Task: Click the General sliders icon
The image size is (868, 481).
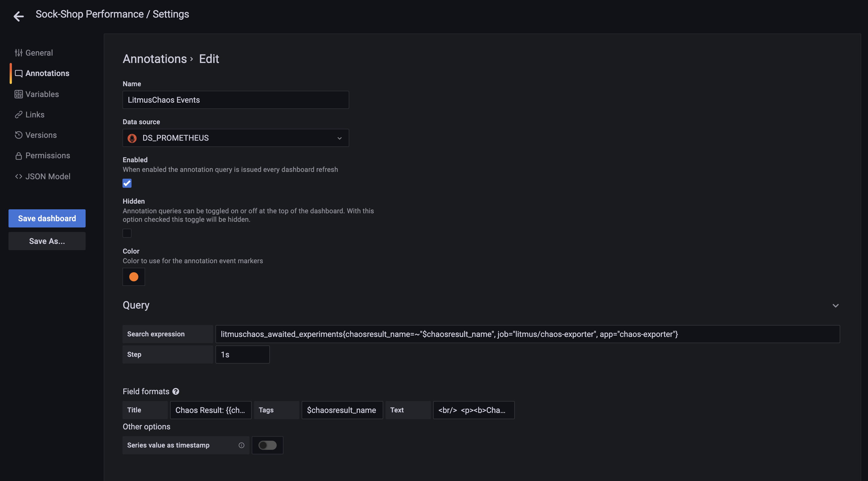Action: [18, 53]
